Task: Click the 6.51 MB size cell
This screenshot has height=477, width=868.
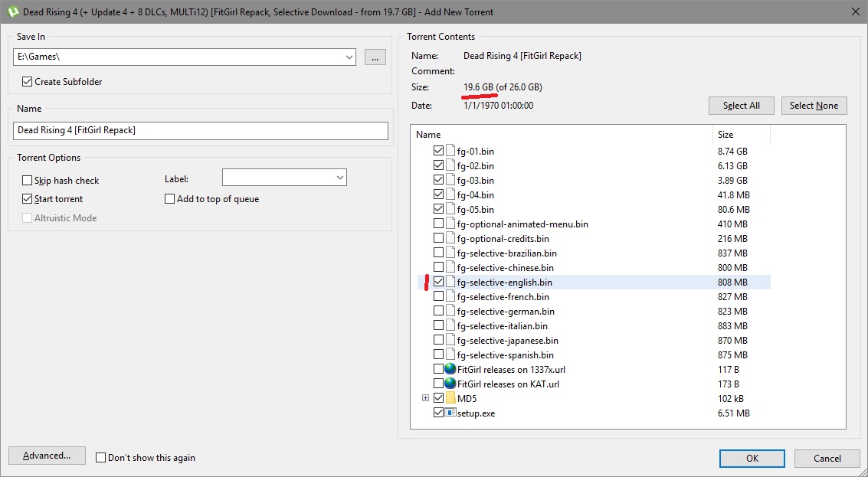Action: [733, 413]
